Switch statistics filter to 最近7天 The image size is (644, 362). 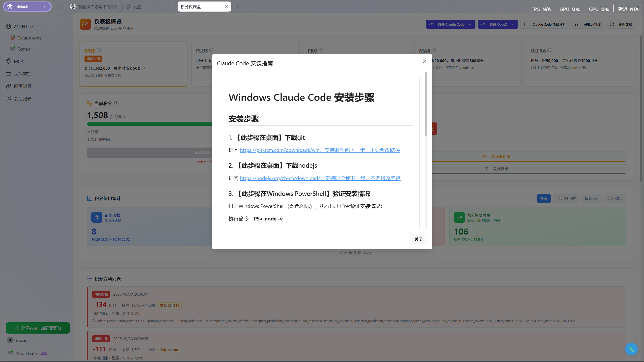point(591,198)
